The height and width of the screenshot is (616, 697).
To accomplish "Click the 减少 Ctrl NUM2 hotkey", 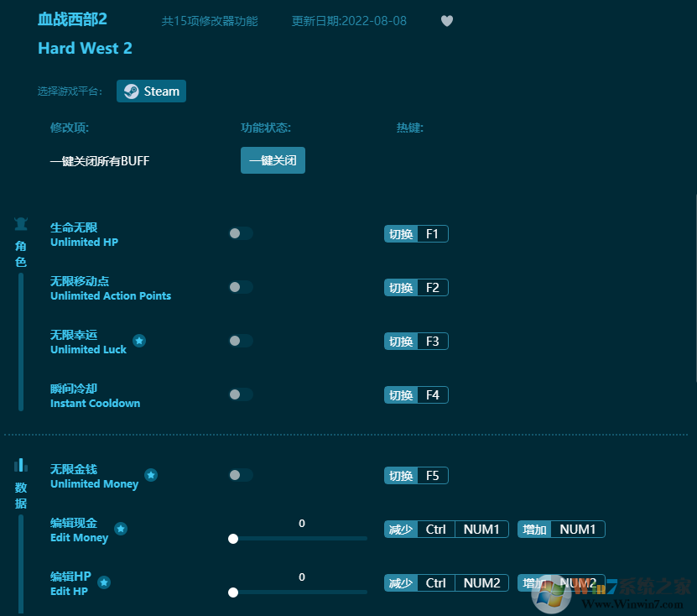I will (x=446, y=583).
